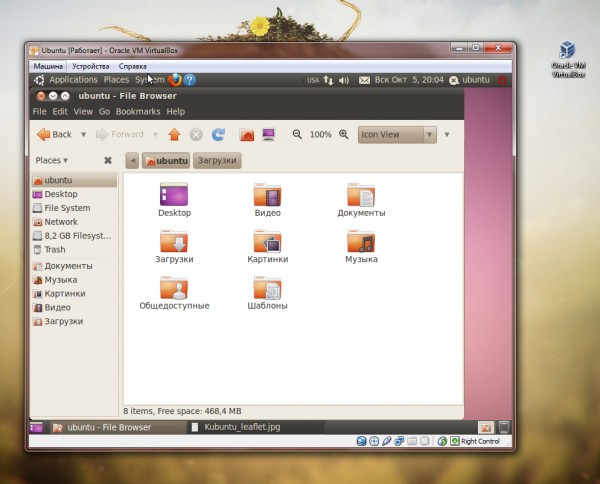The image size is (600, 484).
Task: Select the Картинки folder icon
Action: click(267, 246)
